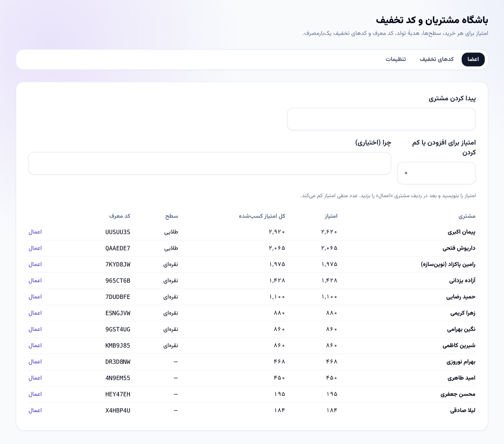
Task: Click the points amount field showing ۰
Action: coord(437,173)
